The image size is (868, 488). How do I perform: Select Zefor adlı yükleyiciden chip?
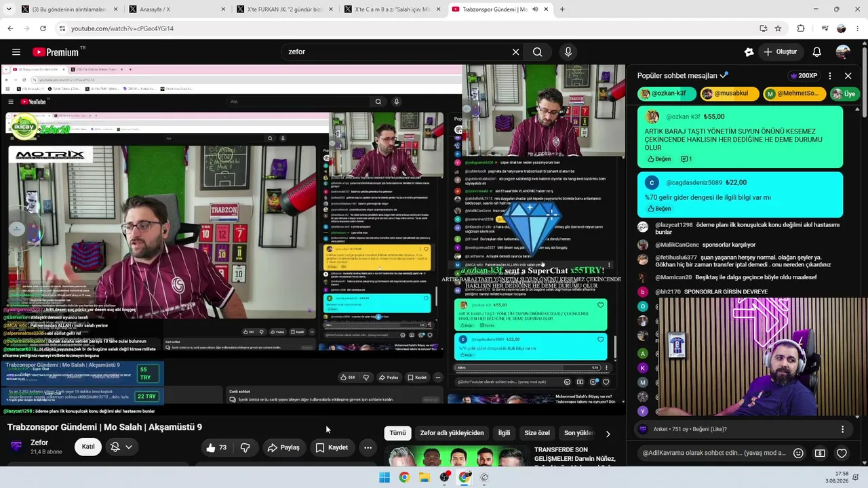point(452,433)
